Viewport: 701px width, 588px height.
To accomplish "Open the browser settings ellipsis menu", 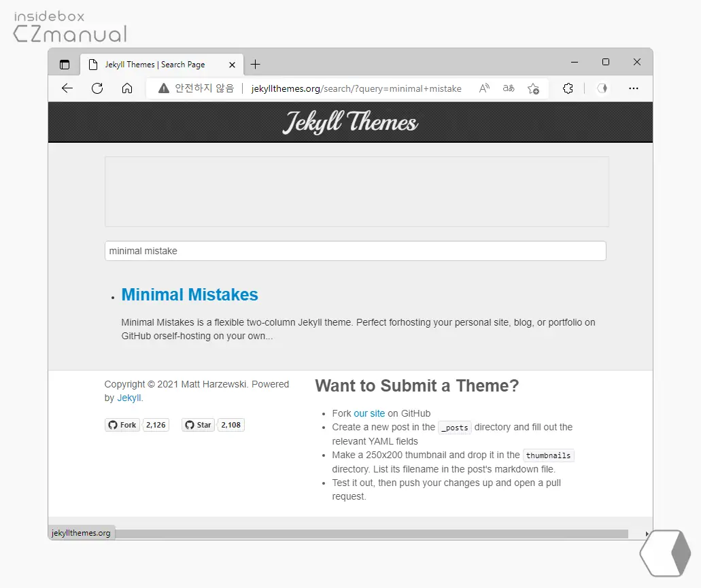I will point(634,88).
